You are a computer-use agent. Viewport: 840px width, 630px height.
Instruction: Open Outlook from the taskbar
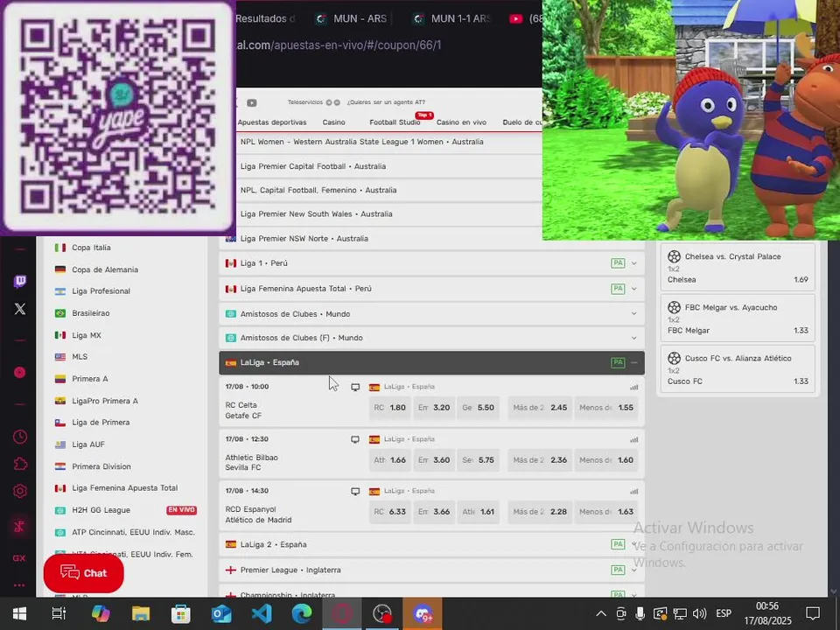[221, 613]
